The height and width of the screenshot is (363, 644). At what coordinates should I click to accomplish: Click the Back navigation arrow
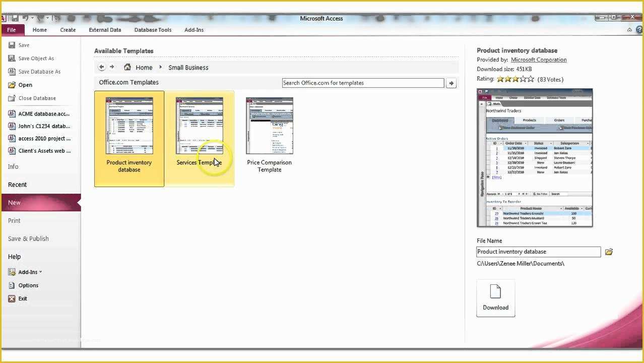pyautogui.click(x=101, y=67)
